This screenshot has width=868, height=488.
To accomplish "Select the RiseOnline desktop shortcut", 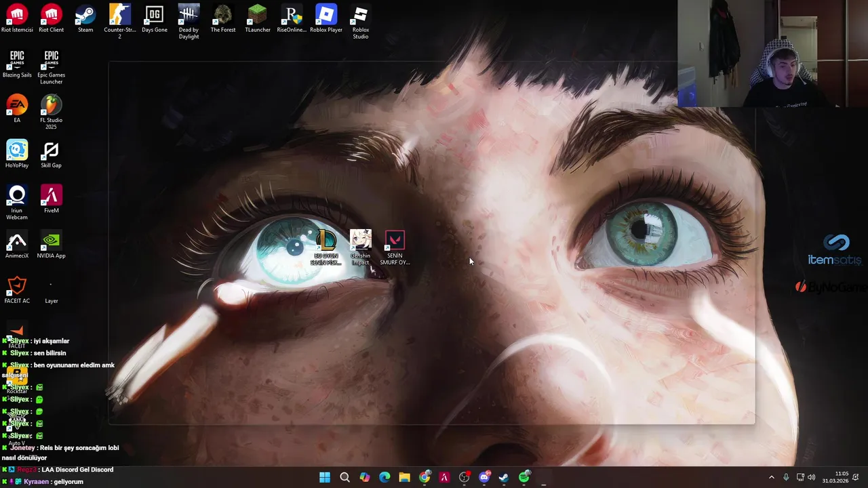I will [x=292, y=19].
